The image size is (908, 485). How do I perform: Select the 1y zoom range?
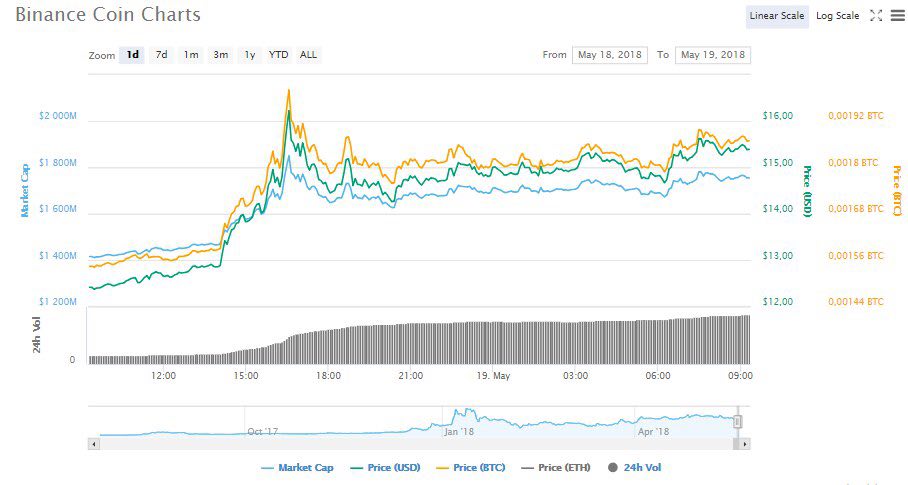250,55
